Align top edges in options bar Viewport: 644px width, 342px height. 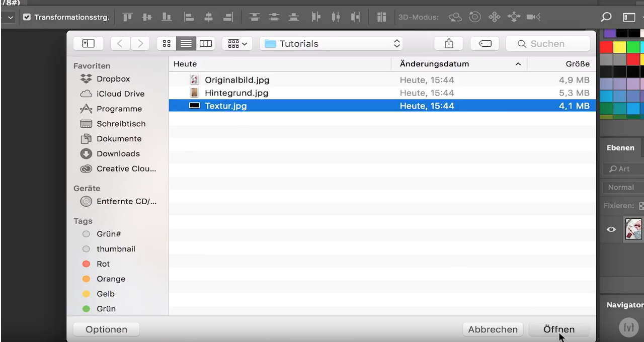tap(128, 17)
